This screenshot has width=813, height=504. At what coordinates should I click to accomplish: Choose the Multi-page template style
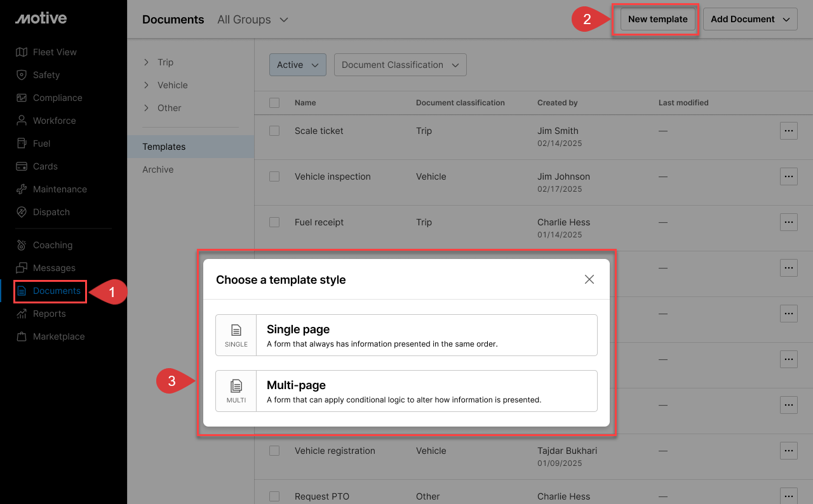tap(406, 391)
